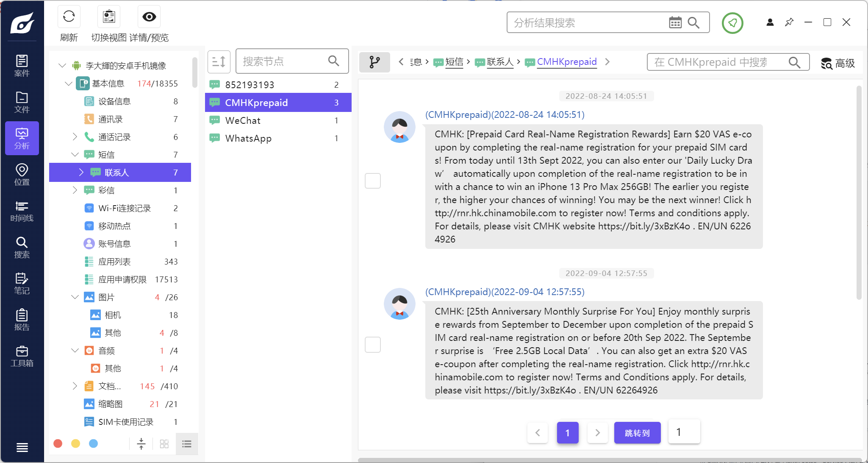
Task: Click the branch tree icon button
Action: (x=374, y=62)
